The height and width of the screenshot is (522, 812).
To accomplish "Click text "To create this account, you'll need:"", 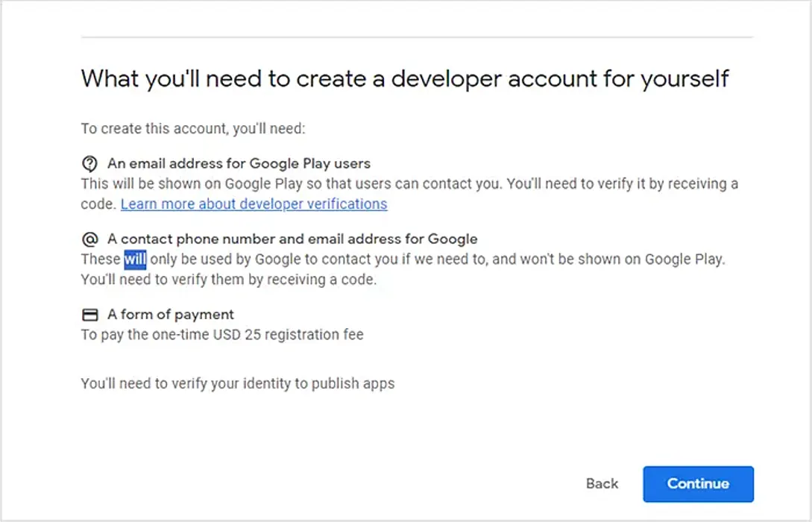I will (193, 128).
